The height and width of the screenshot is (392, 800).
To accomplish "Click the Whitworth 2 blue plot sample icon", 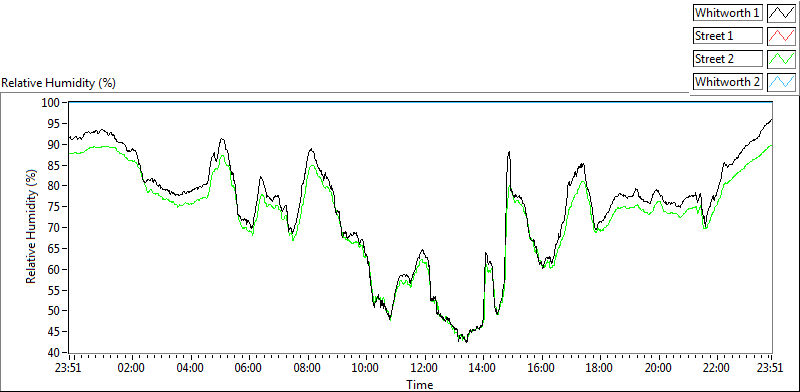I will pos(781,81).
